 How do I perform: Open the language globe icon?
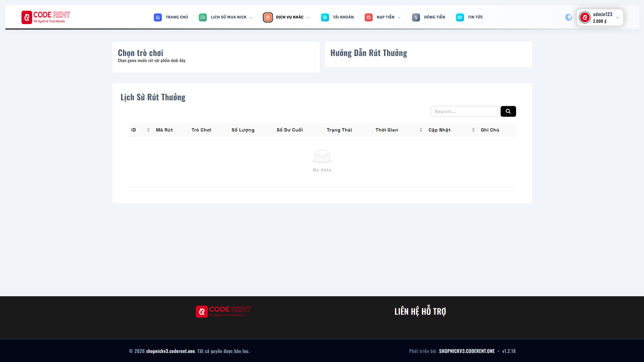click(x=568, y=17)
